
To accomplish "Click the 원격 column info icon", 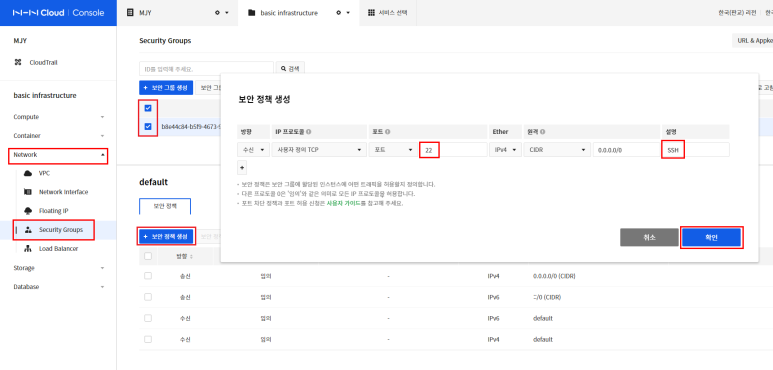I will (x=542, y=132).
